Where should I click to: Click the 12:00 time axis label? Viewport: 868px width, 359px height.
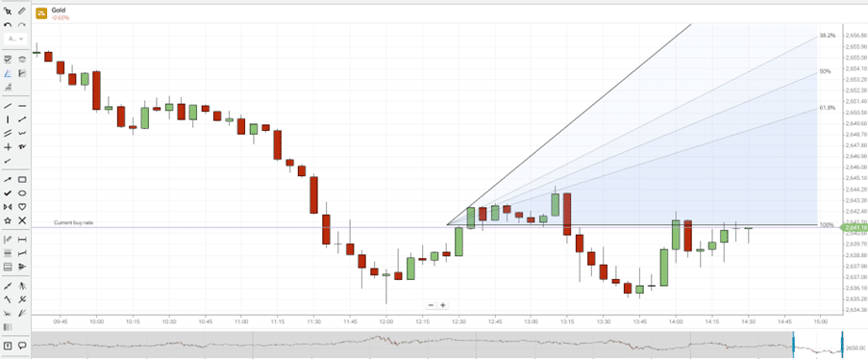click(385, 321)
